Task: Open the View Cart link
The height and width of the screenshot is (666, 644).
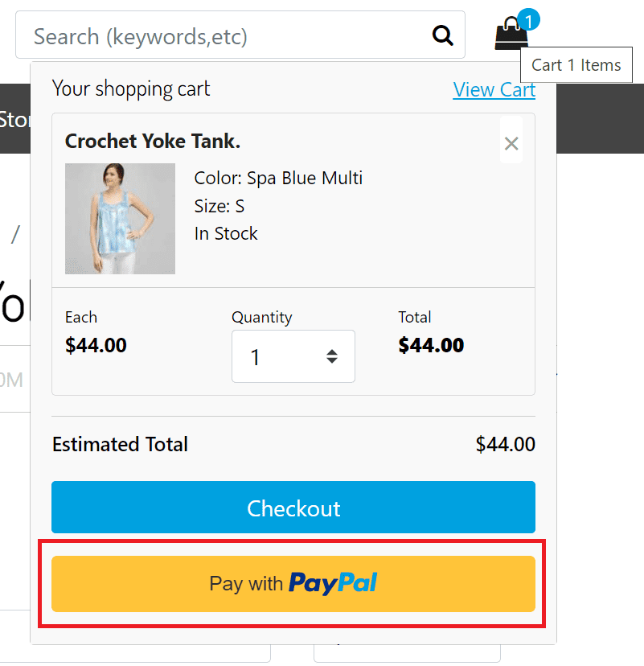Action: tap(494, 89)
